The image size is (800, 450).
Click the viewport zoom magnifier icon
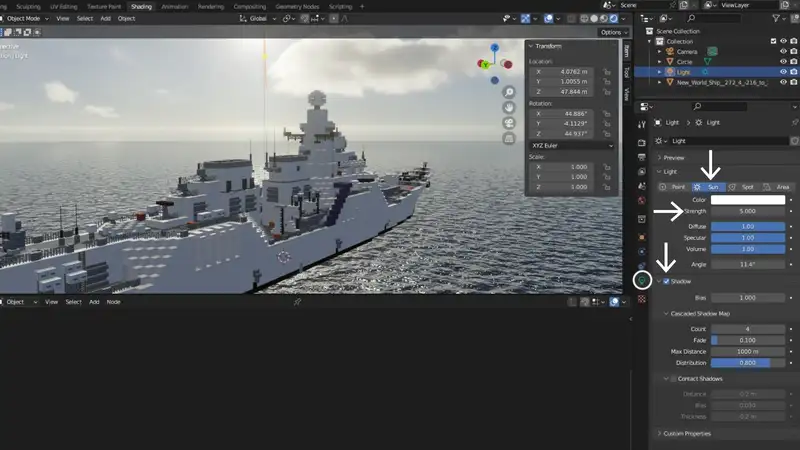coord(509,92)
